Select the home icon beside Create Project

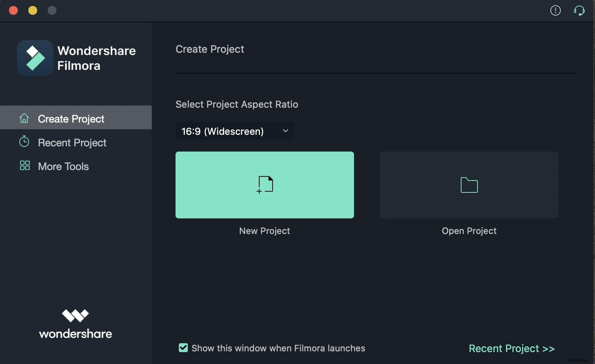24,118
